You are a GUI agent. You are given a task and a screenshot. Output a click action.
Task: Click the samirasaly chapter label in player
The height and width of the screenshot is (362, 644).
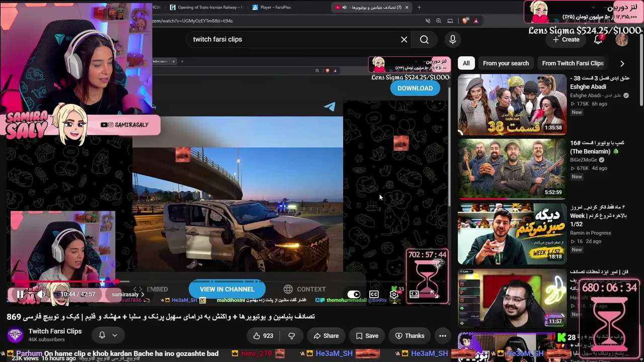(x=128, y=295)
